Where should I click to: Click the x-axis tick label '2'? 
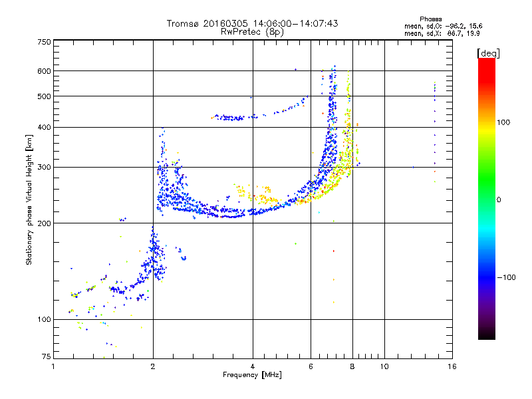(x=153, y=366)
